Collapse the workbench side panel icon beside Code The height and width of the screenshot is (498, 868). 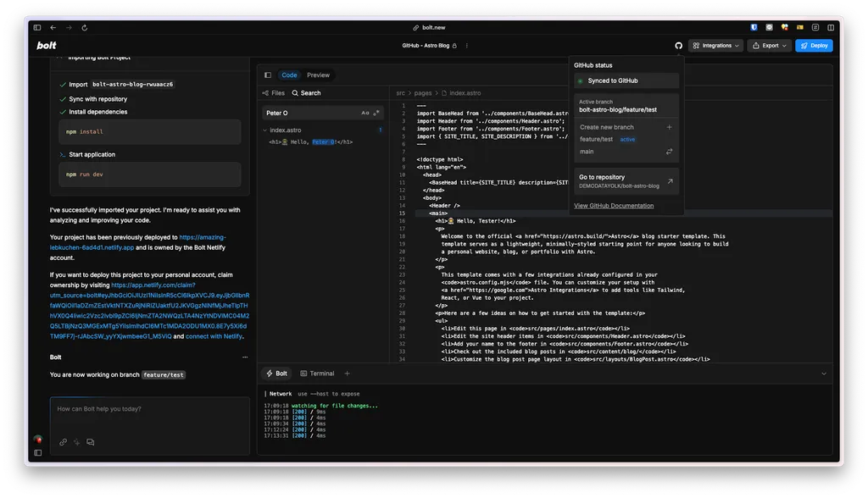(x=268, y=75)
